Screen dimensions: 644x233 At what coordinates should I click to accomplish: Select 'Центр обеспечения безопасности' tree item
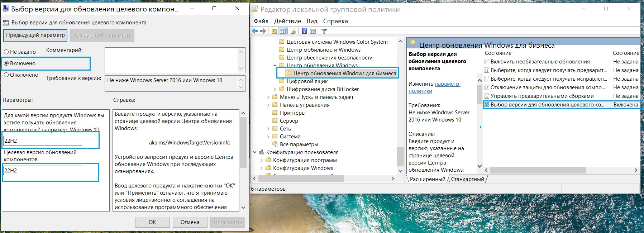click(x=329, y=58)
